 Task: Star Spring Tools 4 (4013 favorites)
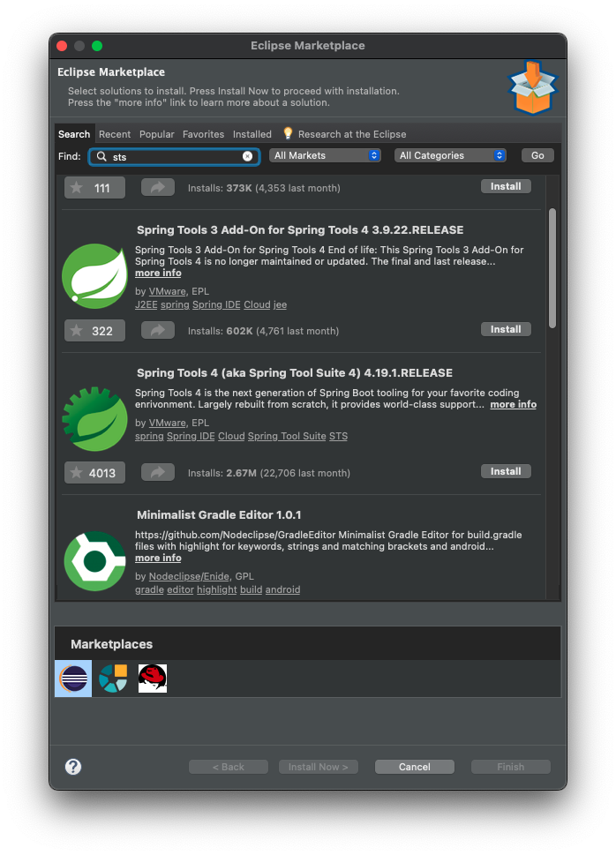point(95,473)
